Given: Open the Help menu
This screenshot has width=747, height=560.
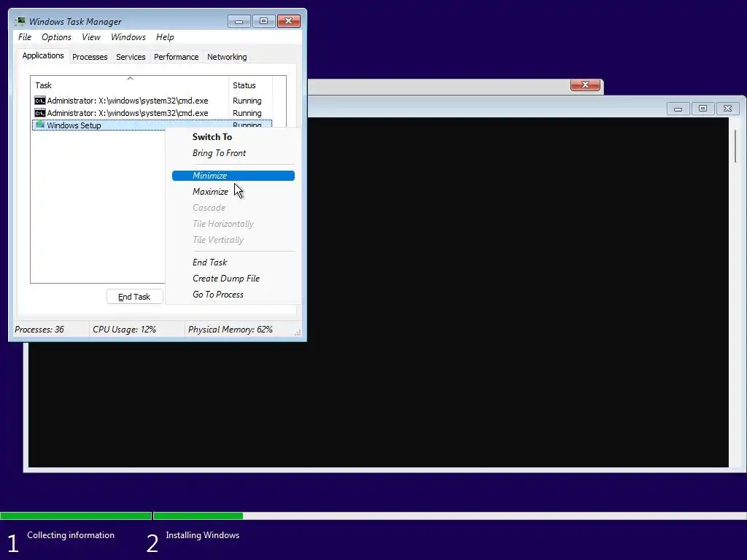Looking at the screenshot, I should pyautogui.click(x=165, y=37).
